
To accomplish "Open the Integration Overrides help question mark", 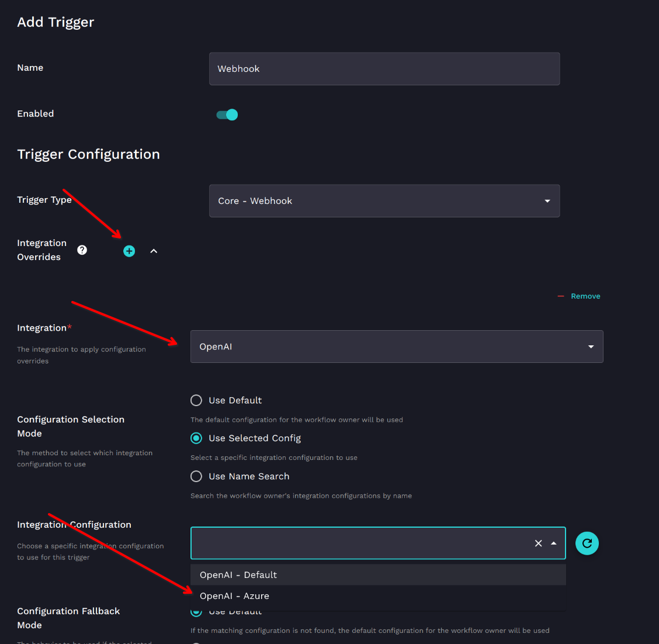I will pyautogui.click(x=82, y=250).
